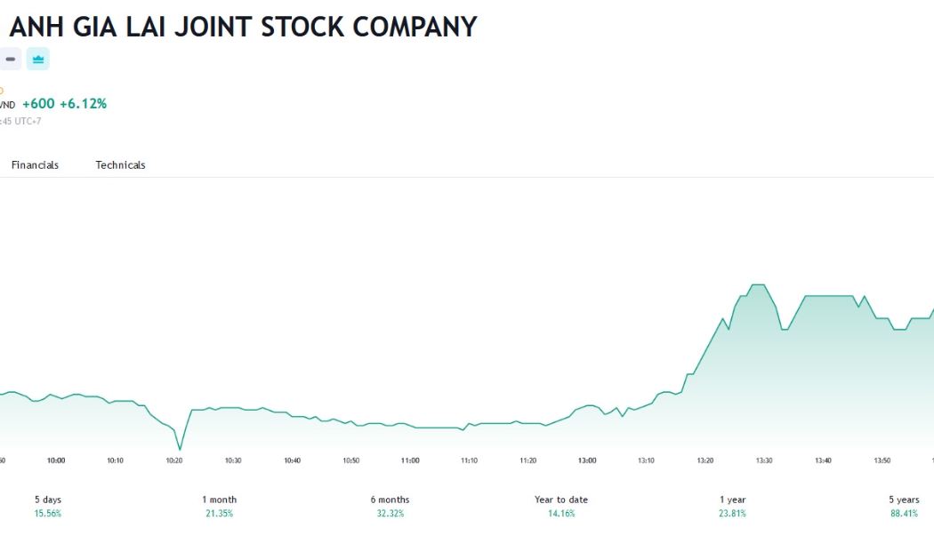Select the 1 year performance range
Viewport: 934px width, 560px height.
tap(733, 506)
